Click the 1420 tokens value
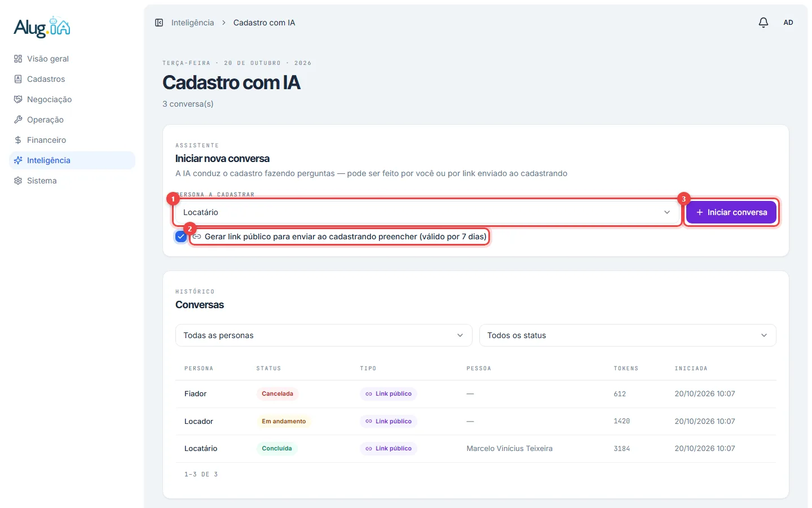 point(622,421)
